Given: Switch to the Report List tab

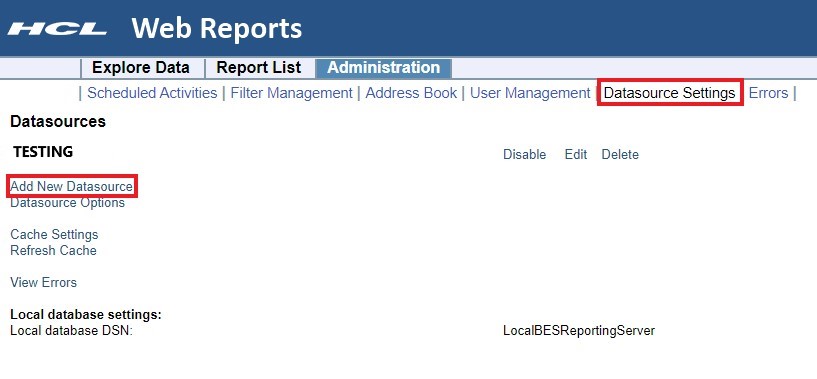Looking at the screenshot, I should [258, 68].
